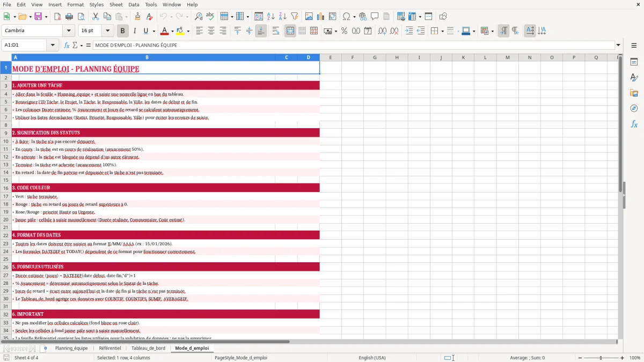
Task: Align cell text left
Action: point(199,31)
